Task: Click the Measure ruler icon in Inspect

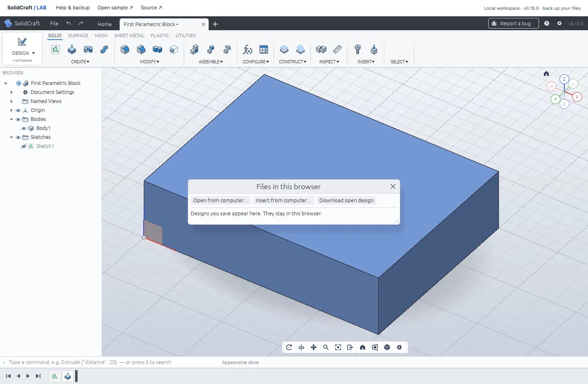Action: [337, 49]
